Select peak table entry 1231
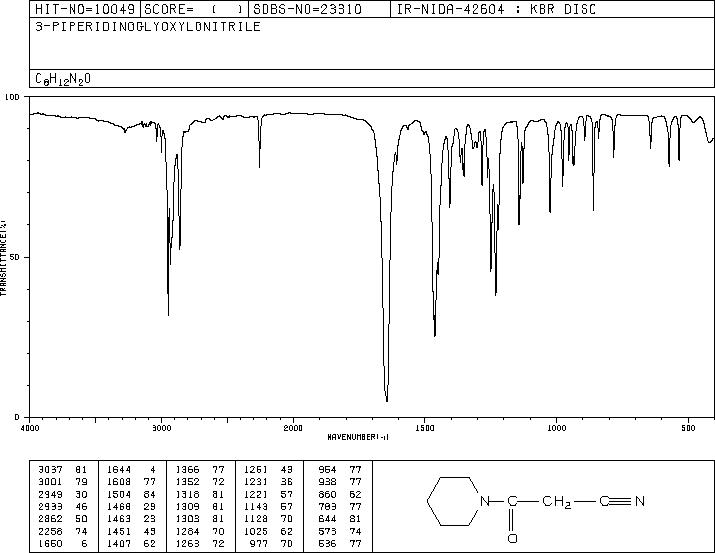This screenshot has width=715, height=553. click(268, 482)
